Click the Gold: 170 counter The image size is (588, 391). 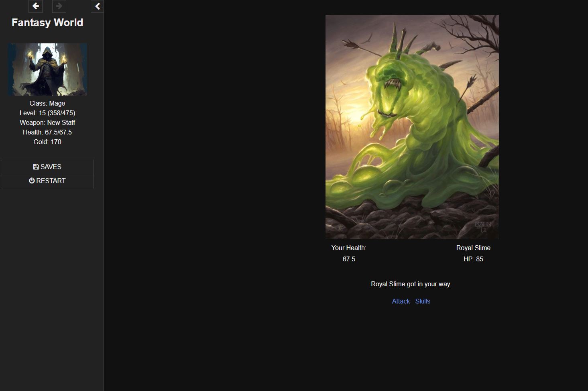point(47,142)
